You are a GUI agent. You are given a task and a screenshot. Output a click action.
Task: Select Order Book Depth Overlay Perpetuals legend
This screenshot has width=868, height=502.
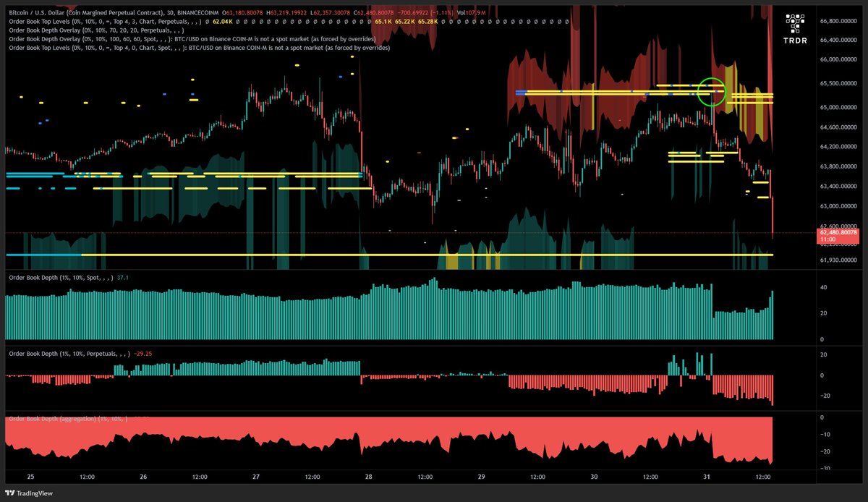[95, 30]
